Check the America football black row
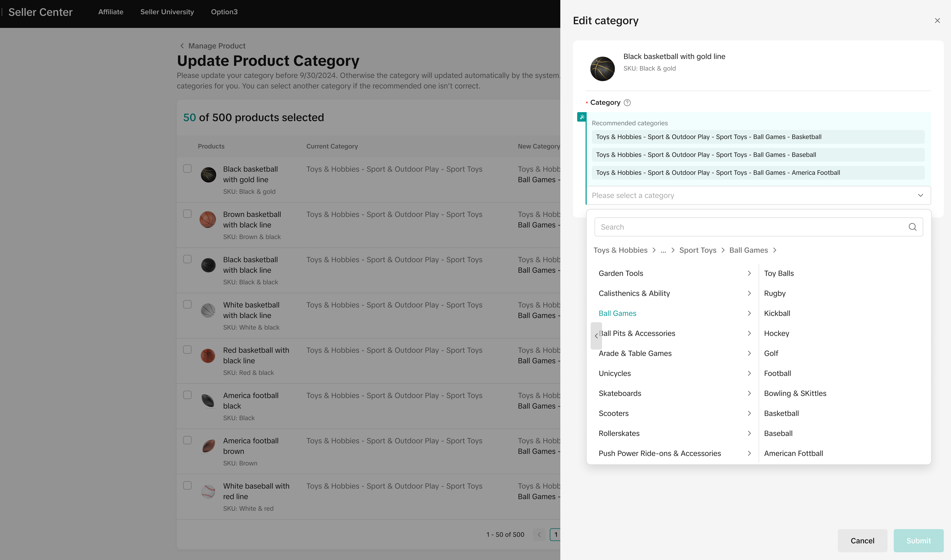This screenshot has height=560, width=951. pos(187,395)
